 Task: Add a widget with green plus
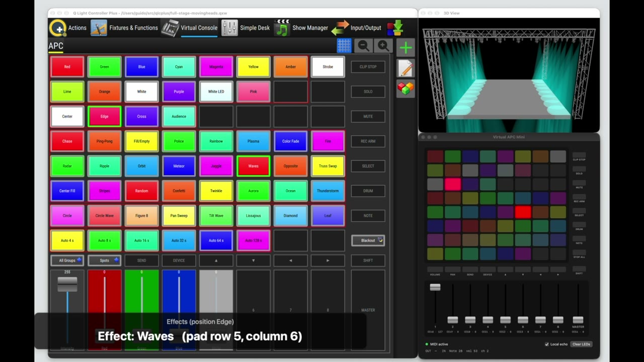click(x=406, y=48)
